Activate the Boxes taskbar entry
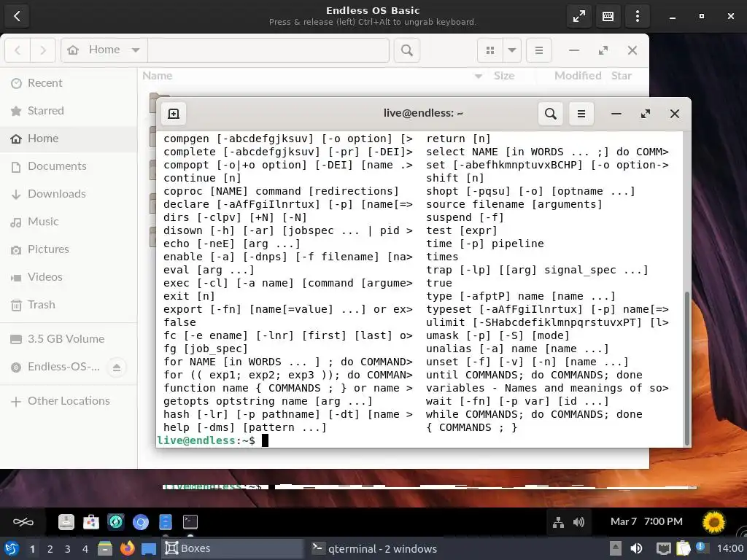747x560 pixels. point(233,548)
